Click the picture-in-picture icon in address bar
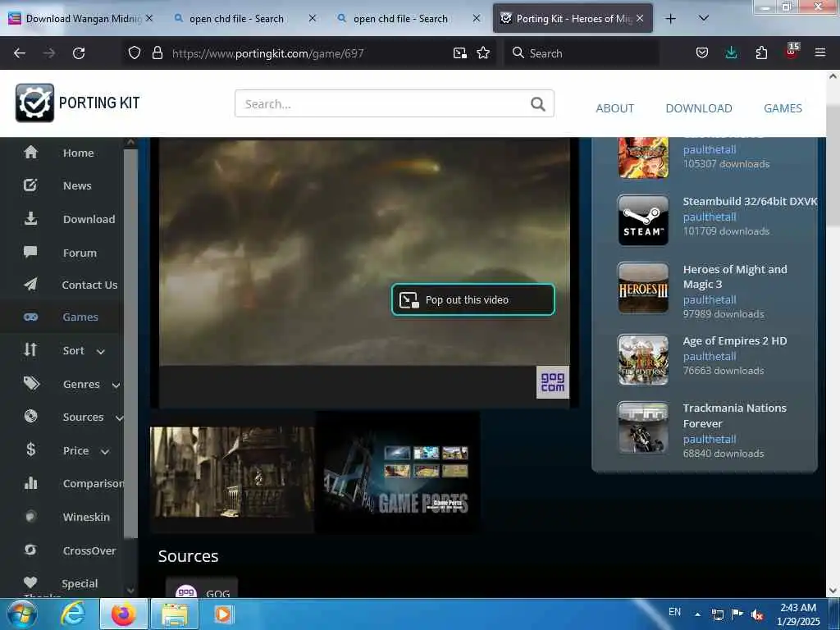This screenshot has width=840, height=630. [459, 53]
